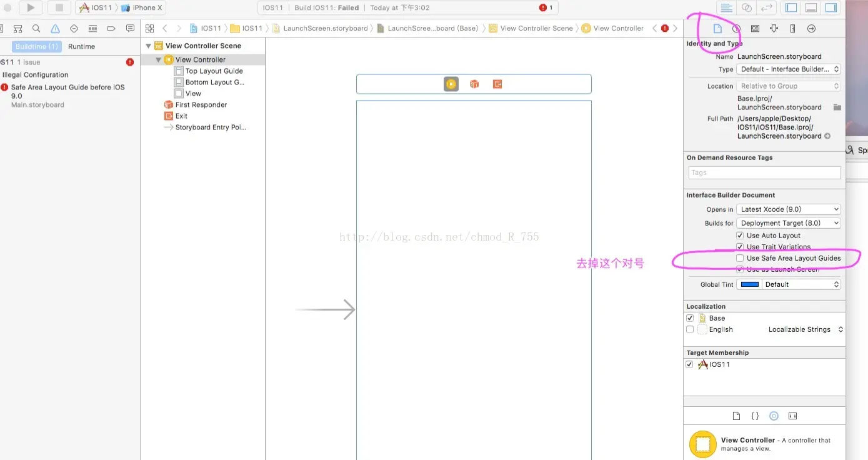
Task: Select LaunchScreen.storyboard in jump bar
Action: [320, 28]
